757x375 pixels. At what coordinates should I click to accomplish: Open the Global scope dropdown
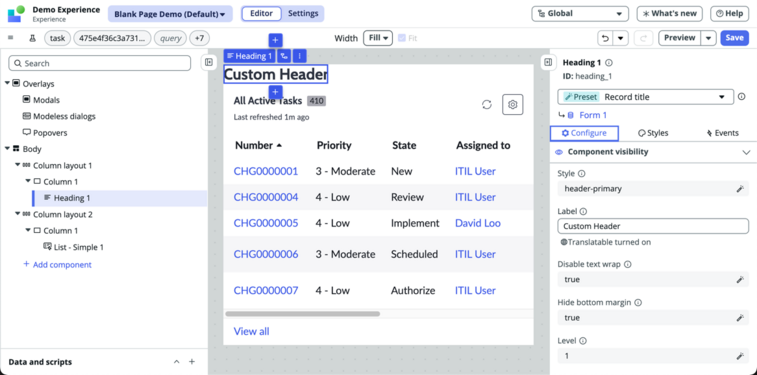click(580, 14)
